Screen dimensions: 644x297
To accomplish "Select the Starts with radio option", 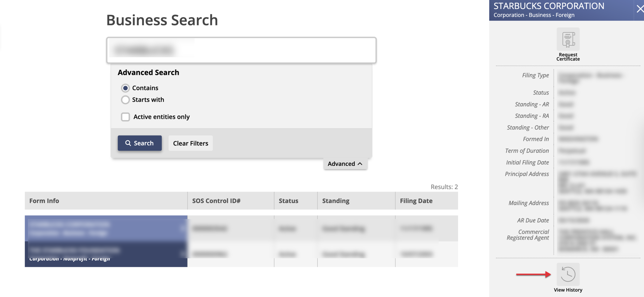I will (125, 100).
